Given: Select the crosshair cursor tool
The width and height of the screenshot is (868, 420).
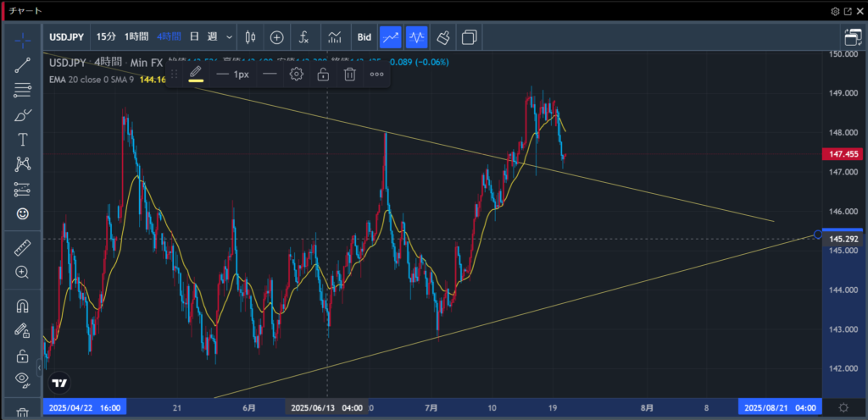Looking at the screenshot, I should tap(22, 41).
